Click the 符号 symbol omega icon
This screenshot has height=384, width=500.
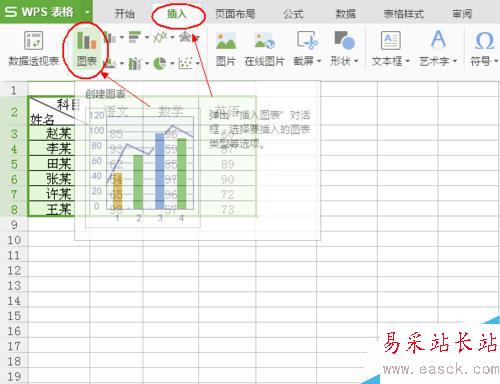click(484, 41)
